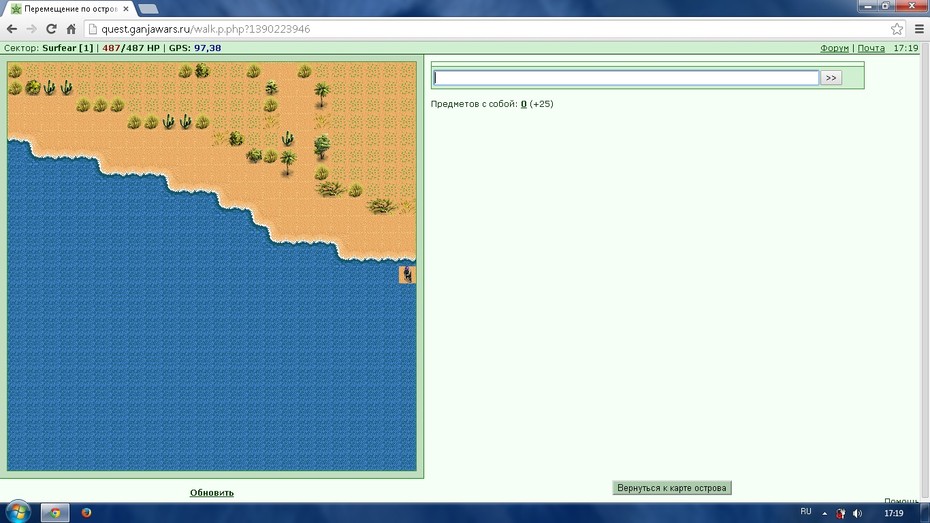
Task: Select the Перемещение по острову tab
Action: pyautogui.click(x=70, y=9)
